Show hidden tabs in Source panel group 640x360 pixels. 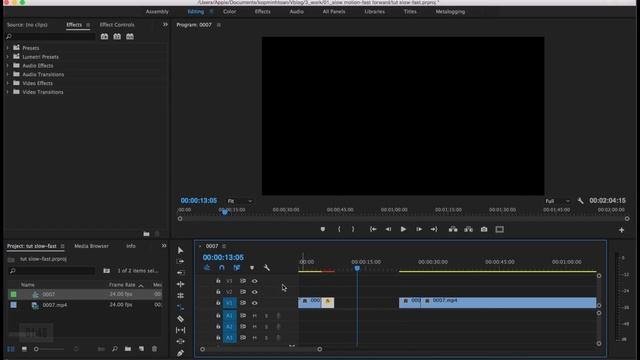tap(165, 24)
